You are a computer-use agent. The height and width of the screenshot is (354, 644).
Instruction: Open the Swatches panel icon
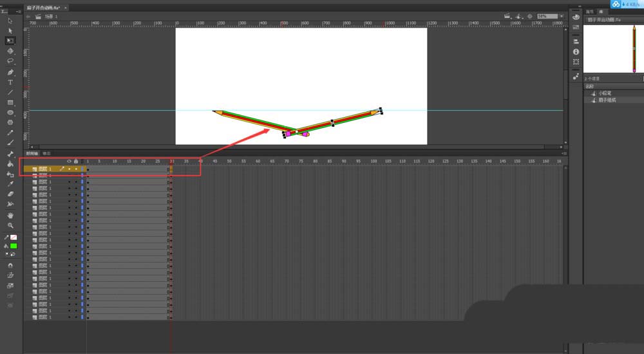coord(576,27)
